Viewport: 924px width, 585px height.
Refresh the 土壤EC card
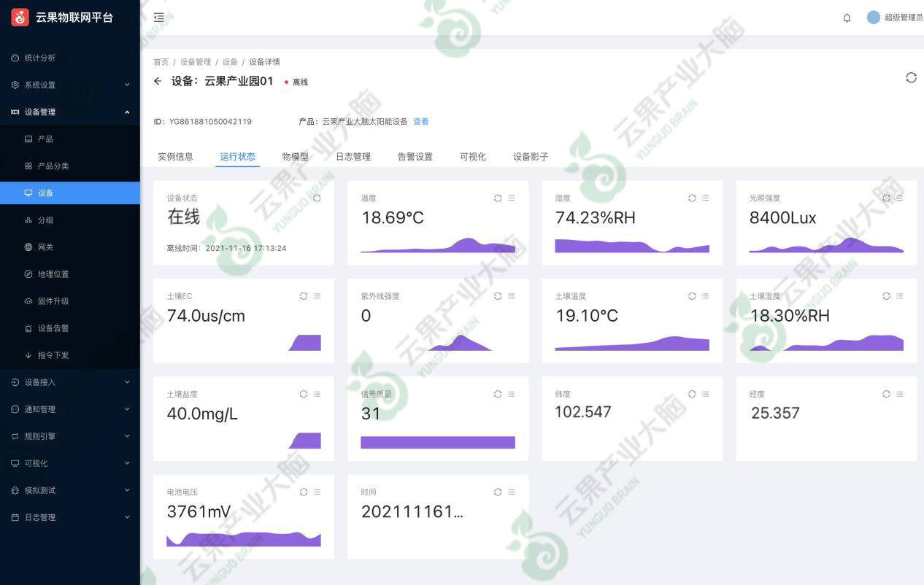(x=304, y=296)
